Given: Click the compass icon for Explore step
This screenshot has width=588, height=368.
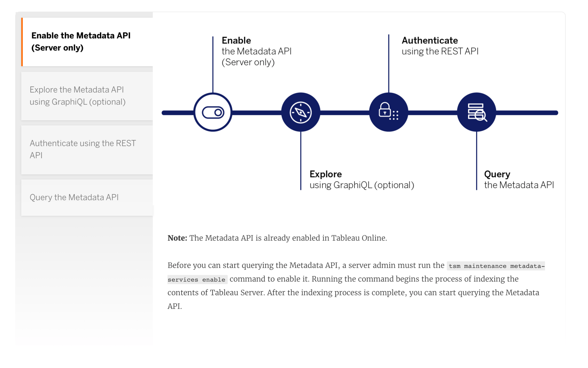Looking at the screenshot, I should coord(300,112).
